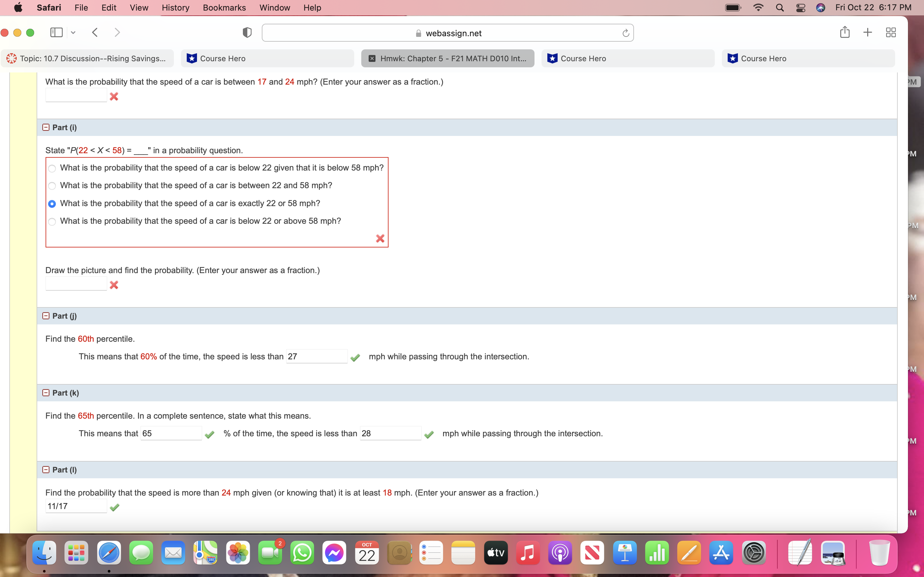Collapse Part (i) section expander

coord(46,127)
